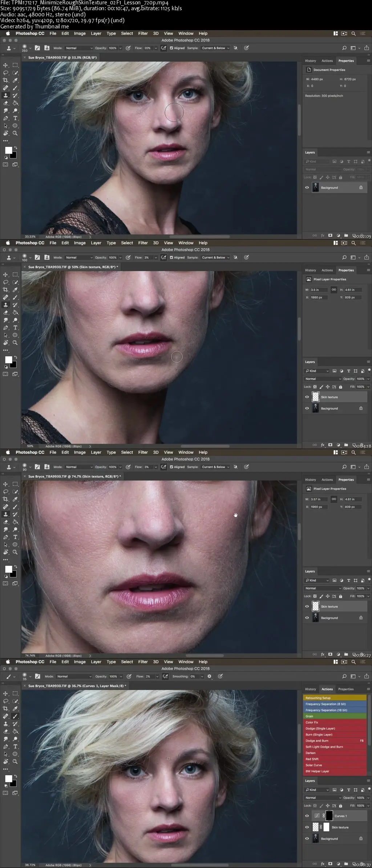Select Eyedropper tool in the 33.3% zoom frame

coord(15,80)
